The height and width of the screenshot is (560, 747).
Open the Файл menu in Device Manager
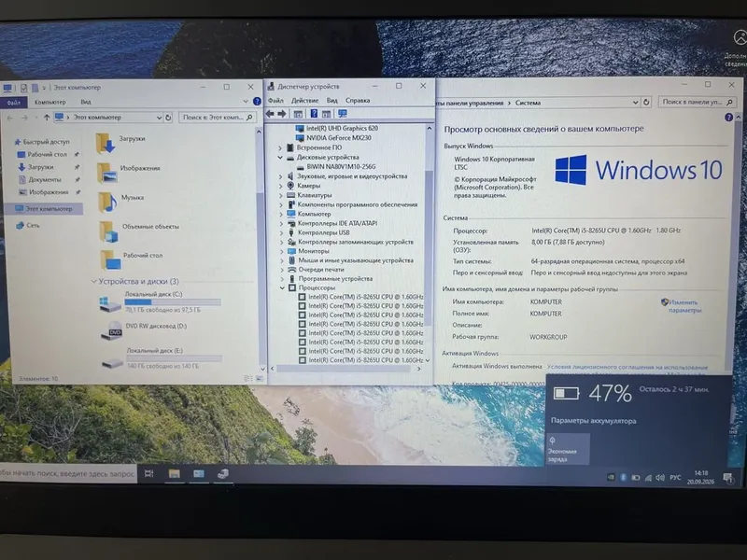(275, 101)
